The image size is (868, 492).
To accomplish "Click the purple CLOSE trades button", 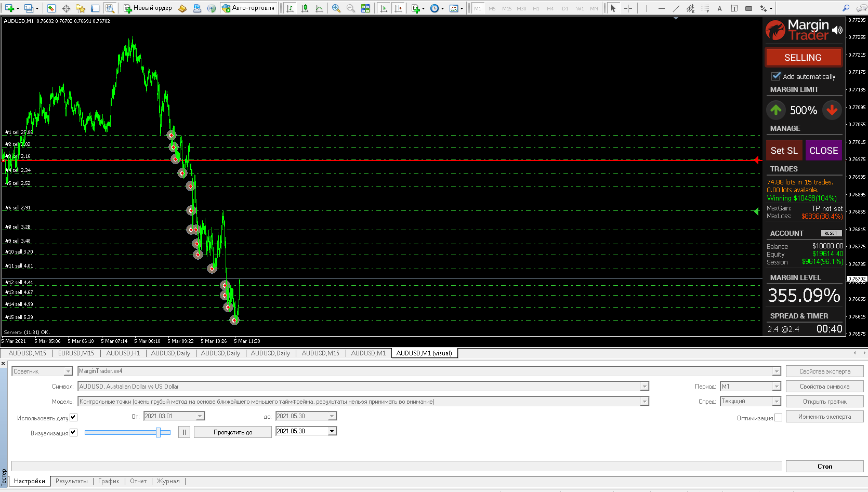I will pos(823,151).
